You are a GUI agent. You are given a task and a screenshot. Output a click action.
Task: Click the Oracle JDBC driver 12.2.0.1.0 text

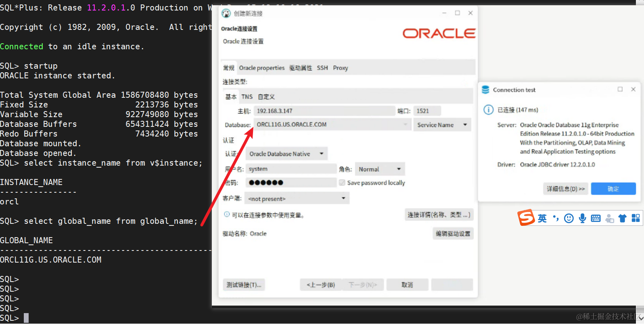click(x=557, y=164)
